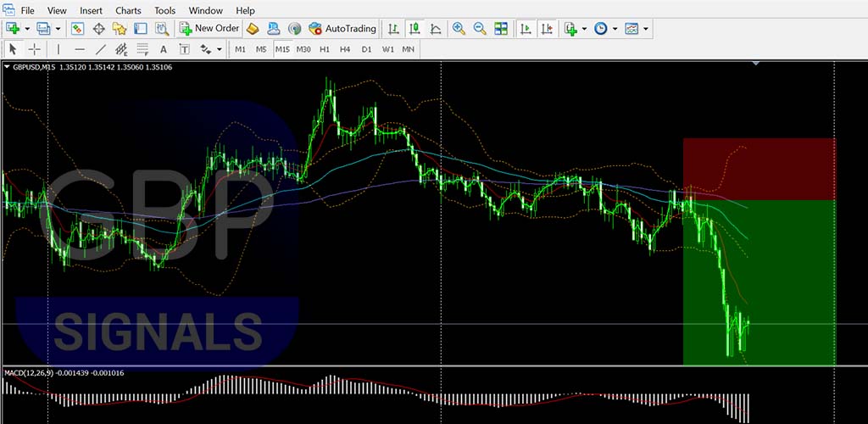Open the Indicators list icon
The image size is (868, 424).
tap(570, 28)
